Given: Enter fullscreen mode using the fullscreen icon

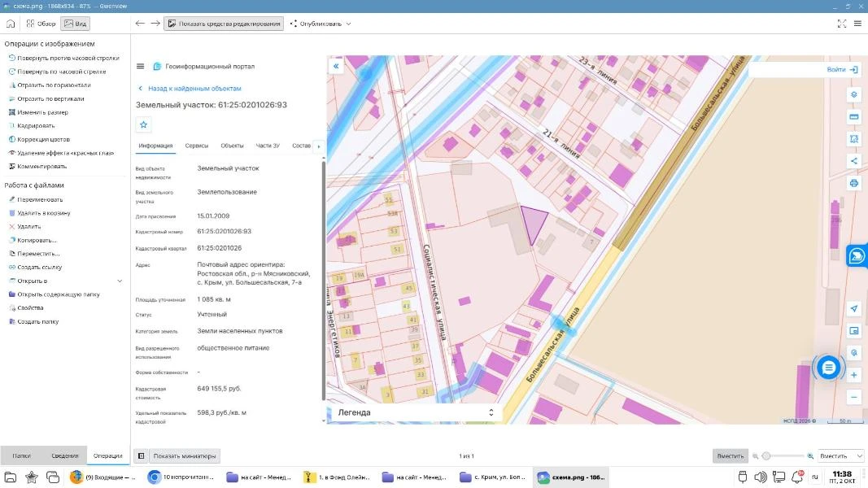Looking at the screenshot, I should [841, 24].
